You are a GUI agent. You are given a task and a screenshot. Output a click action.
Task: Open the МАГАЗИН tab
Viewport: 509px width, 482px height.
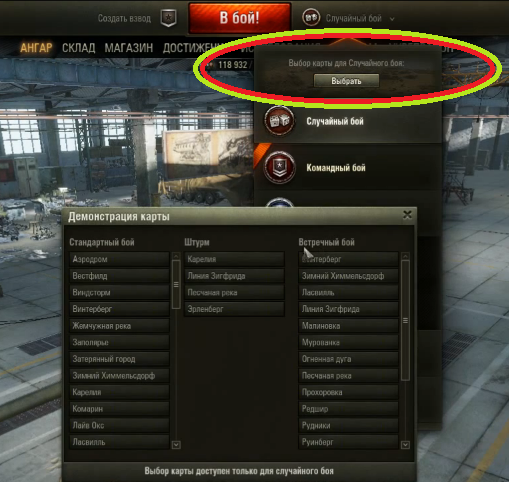[x=129, y=48]
